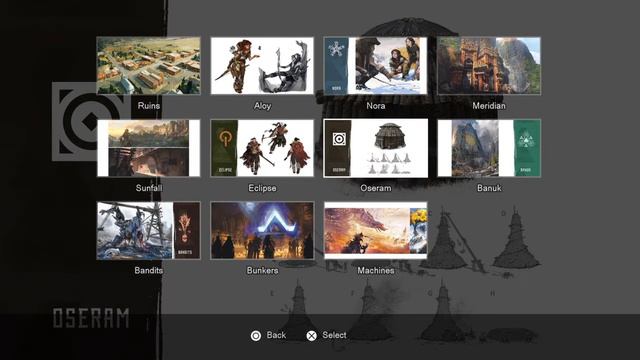Open the Eclipse concept art thumbnail
The height and width of the screenshot is (360, 640).
tap(262, 148)
